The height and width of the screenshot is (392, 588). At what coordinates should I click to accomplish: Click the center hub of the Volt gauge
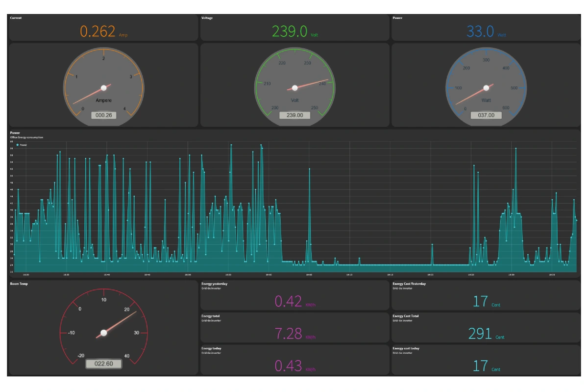click(x=295, y=88)
